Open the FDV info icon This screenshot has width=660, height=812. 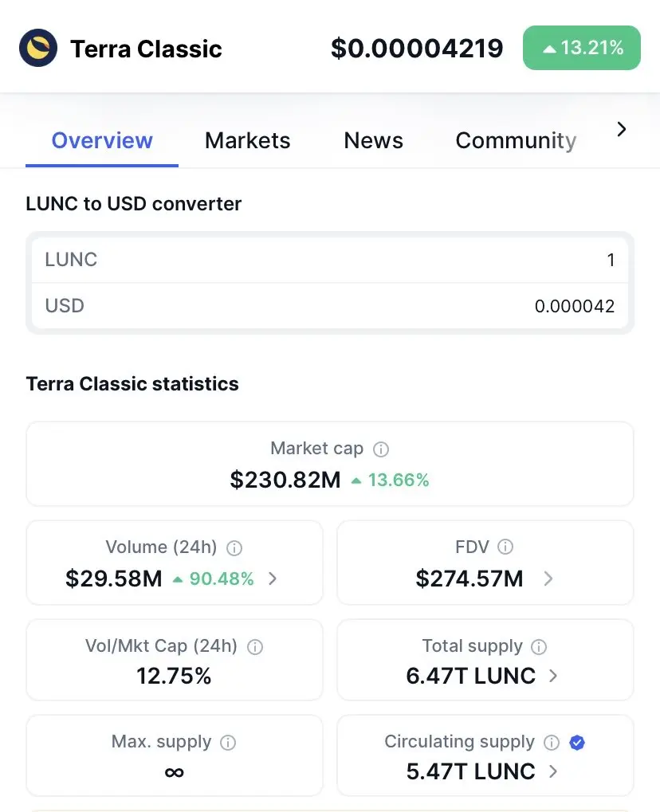click(x=505, y=547)
